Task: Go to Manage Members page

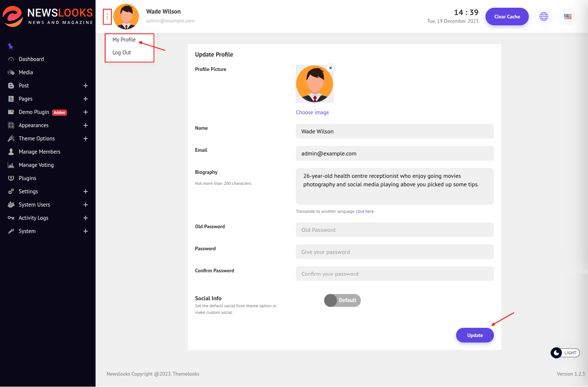Action: [39, 152]
